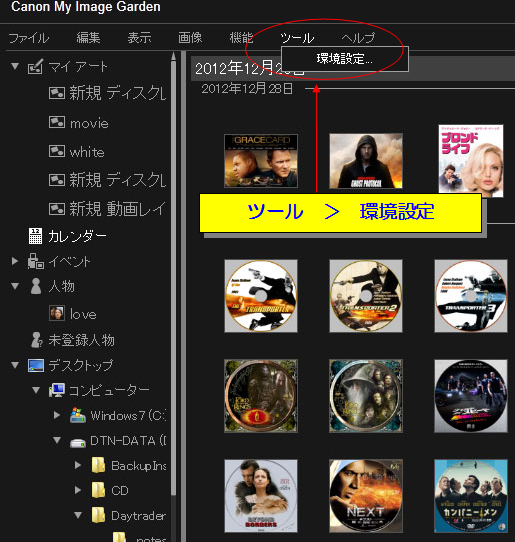This screenshot has height=542, width=515.
Task: Open the 画像 menu
Action: 190,37
